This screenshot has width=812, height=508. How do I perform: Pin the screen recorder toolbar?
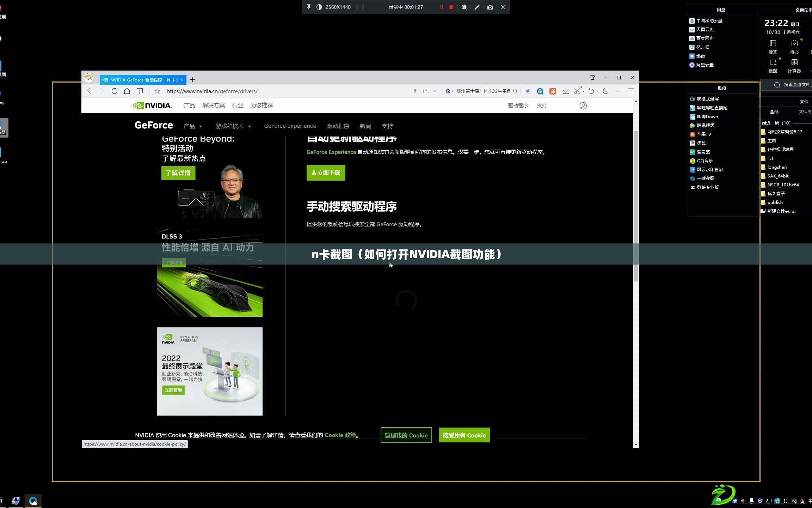[x=309, y=7]
